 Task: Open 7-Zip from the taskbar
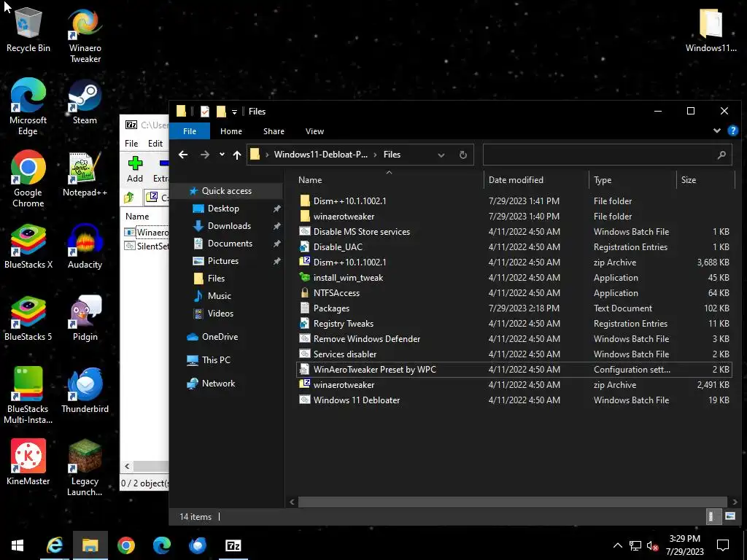click(x=233, y=545)
